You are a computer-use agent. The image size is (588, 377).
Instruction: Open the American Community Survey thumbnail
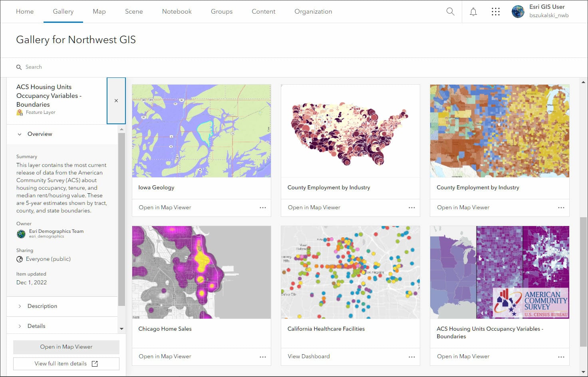(x=500, y=272)
